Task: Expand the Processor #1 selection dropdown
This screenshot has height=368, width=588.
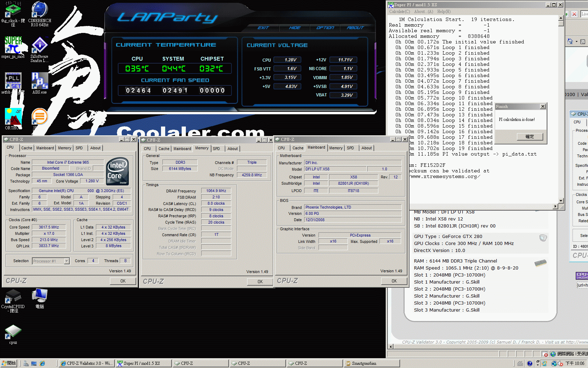Action: [x=66, y=261]
